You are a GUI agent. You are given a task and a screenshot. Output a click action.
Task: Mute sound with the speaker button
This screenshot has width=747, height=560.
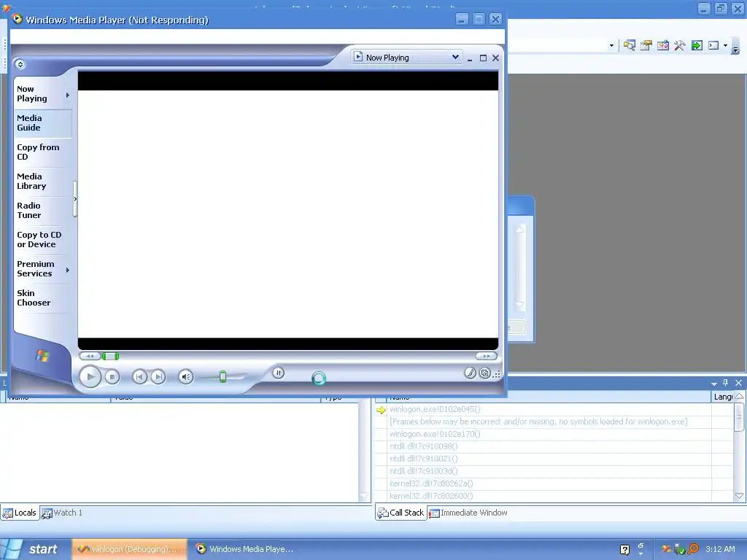[186, 377]
